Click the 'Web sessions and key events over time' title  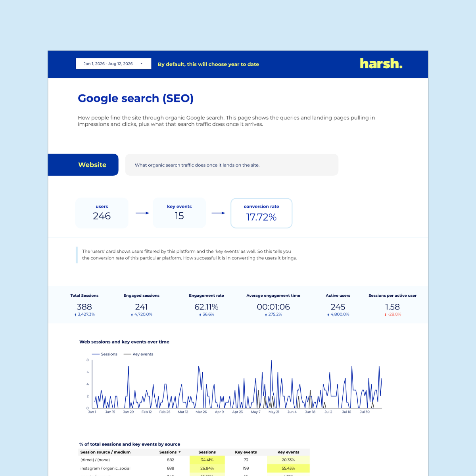pos(124,342)
